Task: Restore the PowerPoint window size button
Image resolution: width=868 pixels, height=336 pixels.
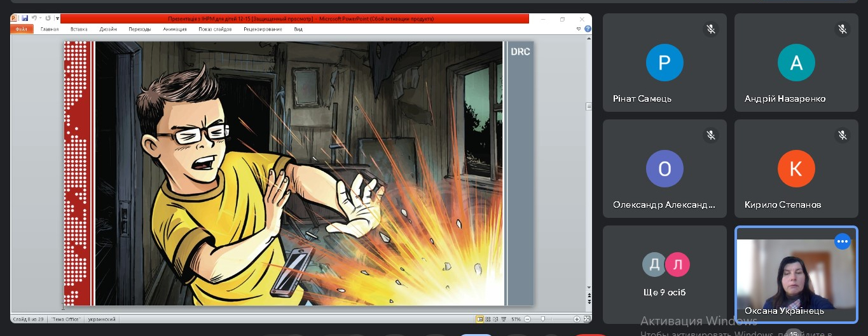Action: pos(562,19)
